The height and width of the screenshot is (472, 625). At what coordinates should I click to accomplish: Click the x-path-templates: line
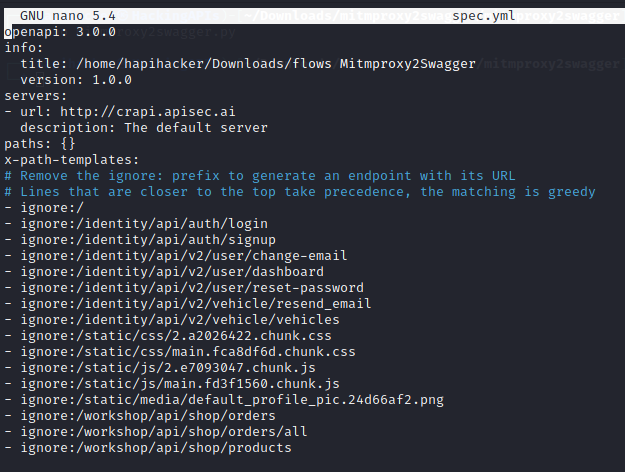click(72, 160)
